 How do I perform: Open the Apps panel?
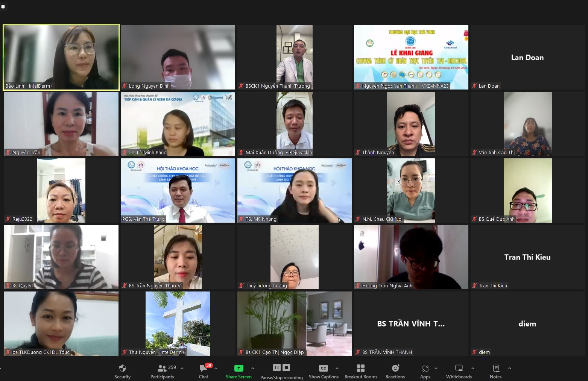[x=425, y=371]
